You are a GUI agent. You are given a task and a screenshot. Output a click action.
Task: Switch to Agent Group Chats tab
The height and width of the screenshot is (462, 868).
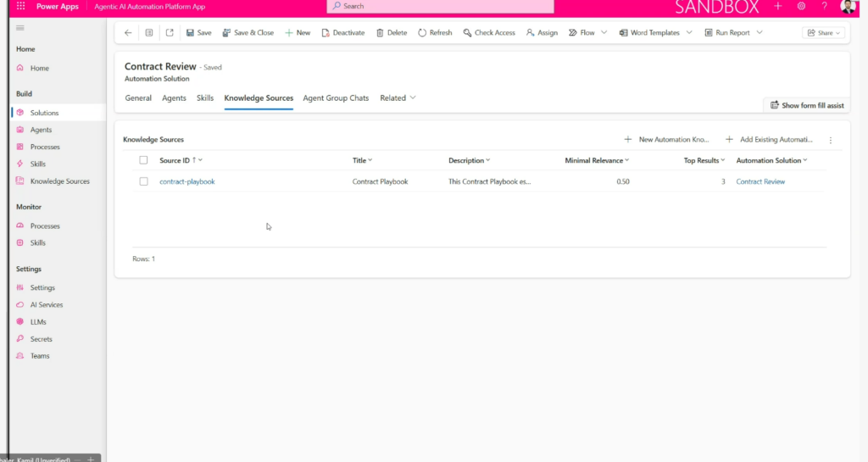tap(336, 98)
